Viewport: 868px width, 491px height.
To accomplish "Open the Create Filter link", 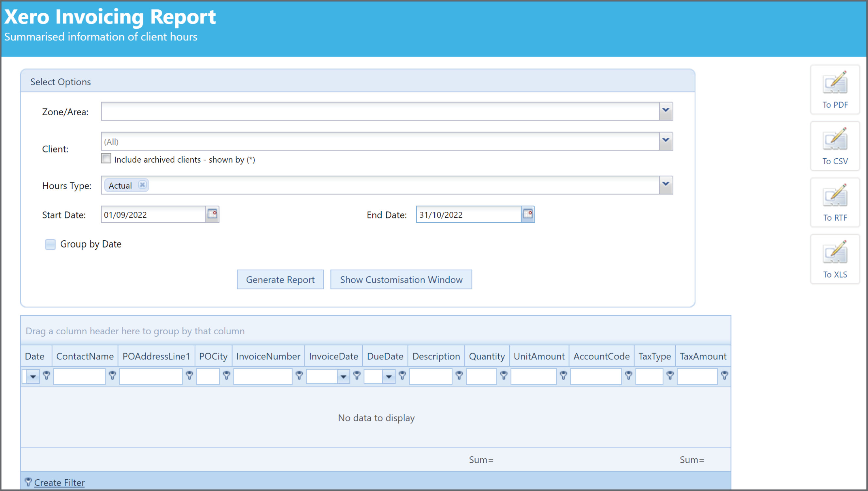I will [59, 483].
